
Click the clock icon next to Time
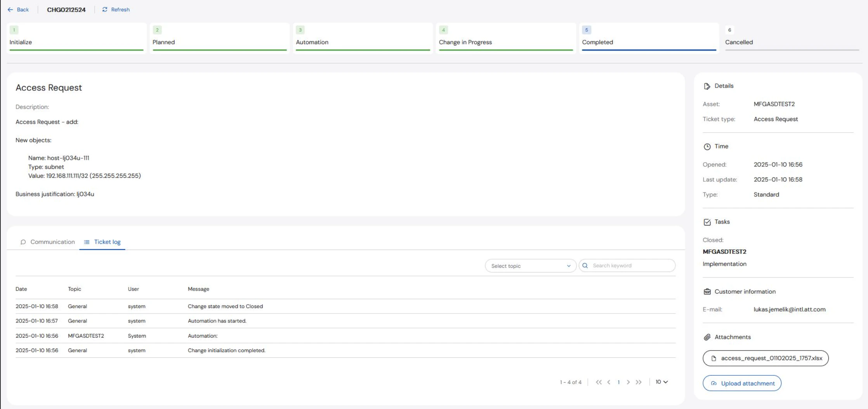click(707, 147)
